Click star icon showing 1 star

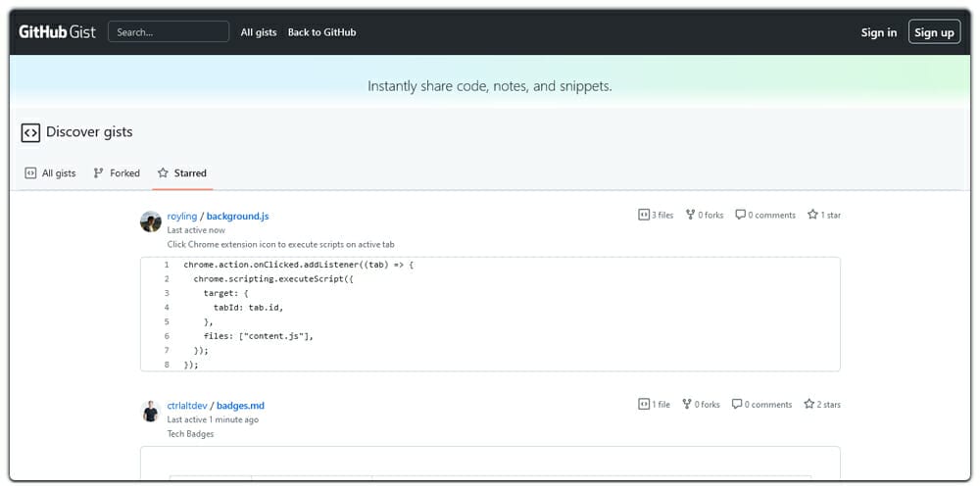(812, 215)
